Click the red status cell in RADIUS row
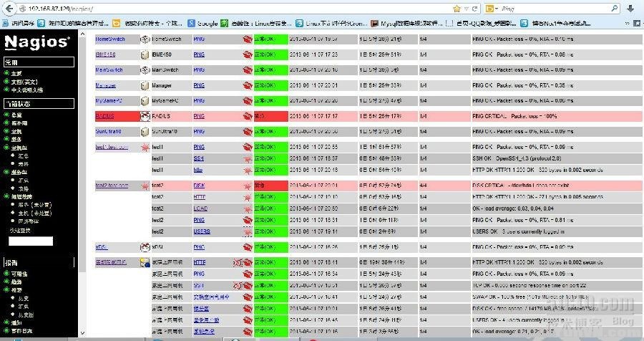Image resolution: width=644 pixels, height=341 pixels. (x=270, y=116)
